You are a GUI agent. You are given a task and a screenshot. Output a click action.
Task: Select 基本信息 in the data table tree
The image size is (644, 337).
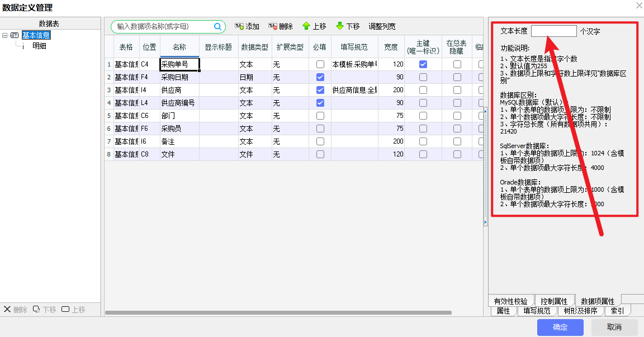click(36, 35)
